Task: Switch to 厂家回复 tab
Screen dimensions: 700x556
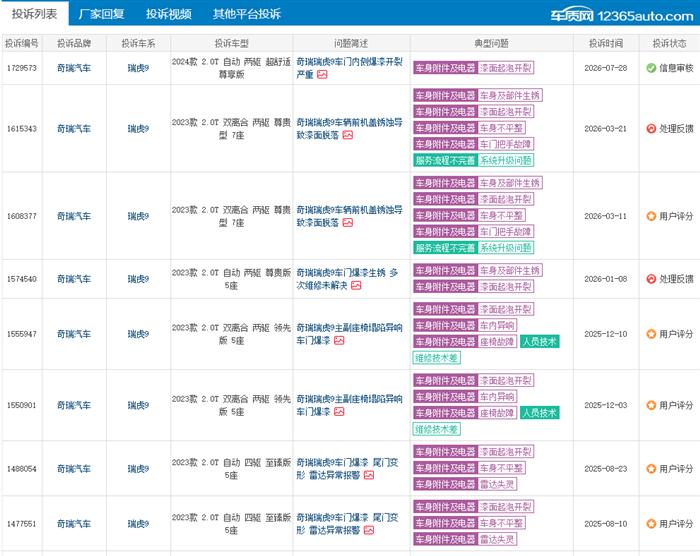Action: pos(101,14)
